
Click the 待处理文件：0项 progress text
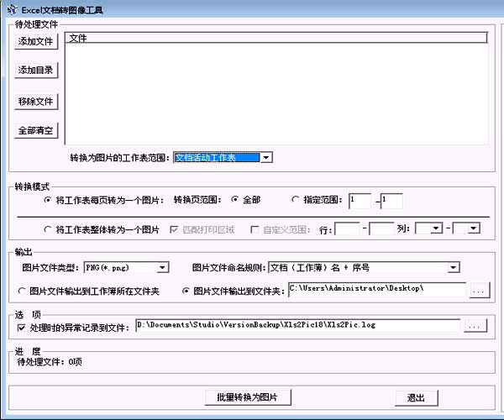click(50, 362)
